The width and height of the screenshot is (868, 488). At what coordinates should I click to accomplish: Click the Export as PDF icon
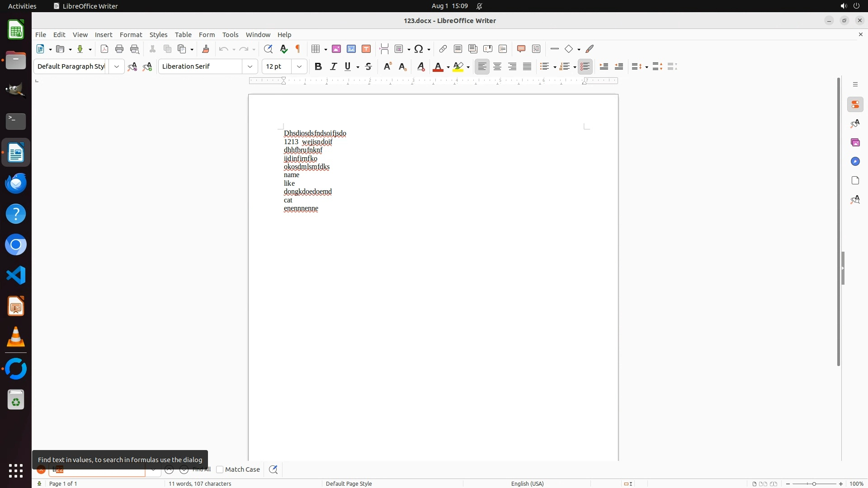pos(104,49)
